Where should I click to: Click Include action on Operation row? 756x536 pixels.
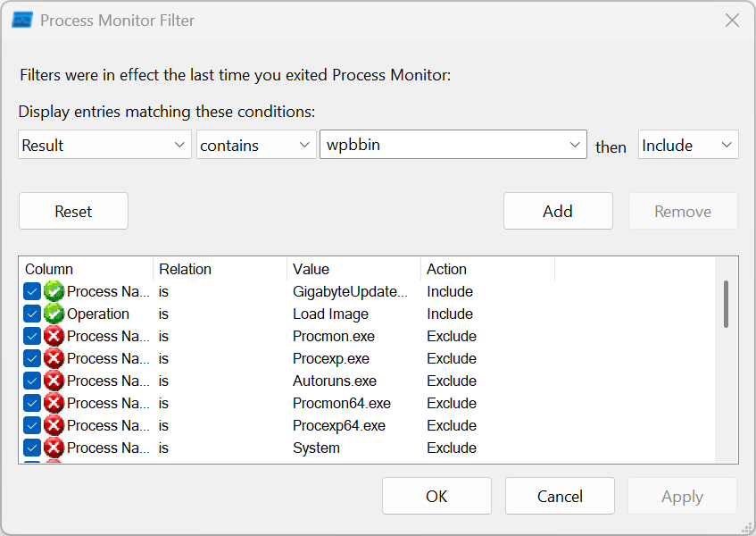pos(449,314)
